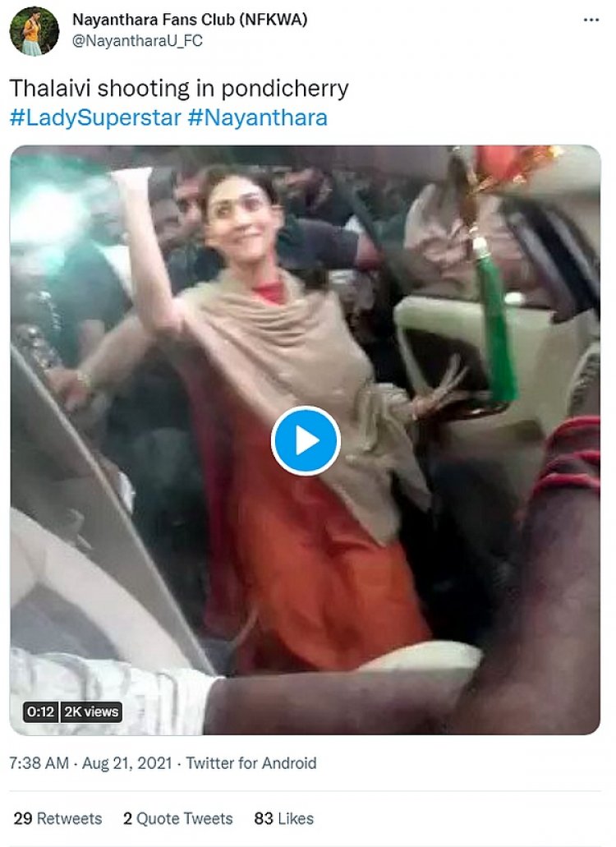This screenshot has height=847, width=616.
Task: View the 83 Likes list
Action: point(284,818)
